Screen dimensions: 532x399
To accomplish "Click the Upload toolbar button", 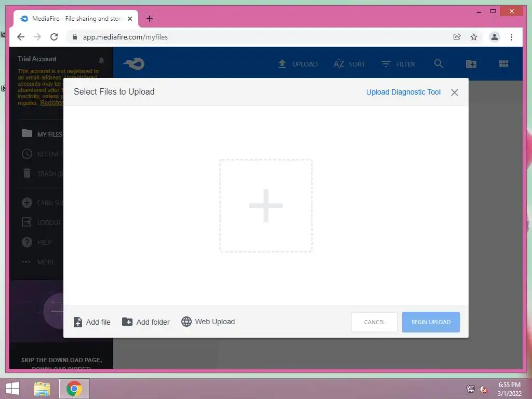I will point(298,64).
